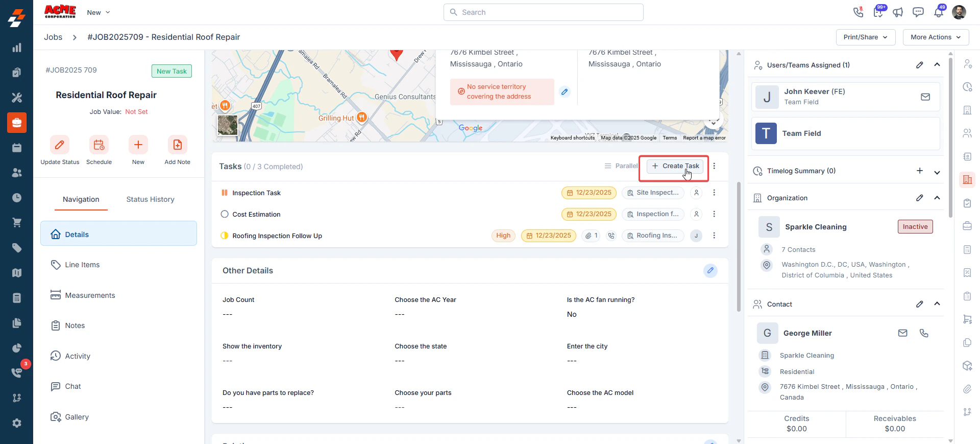Click the Add Note icon
Image resolution: width=980 pixels, height=444 pixels.
point(178,145)
